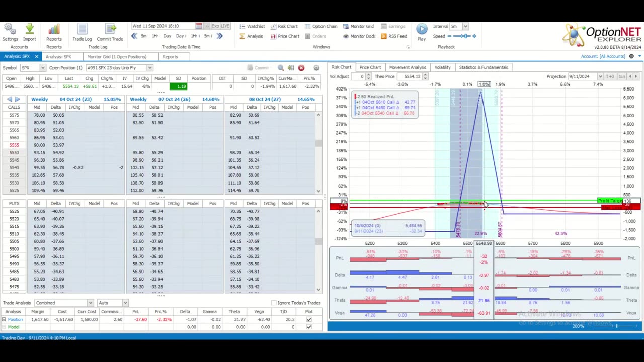
Task: Toggle the 1Ln projection button
Action: (x=622, y=76)
